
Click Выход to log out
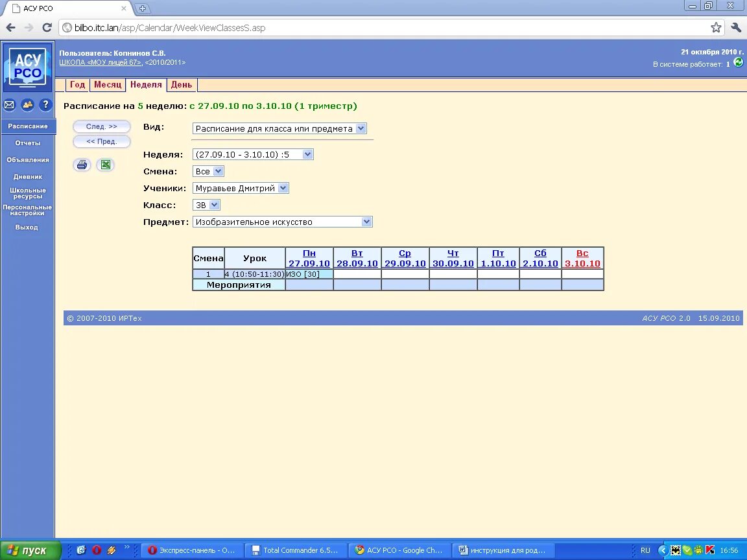tap(27, 227)
